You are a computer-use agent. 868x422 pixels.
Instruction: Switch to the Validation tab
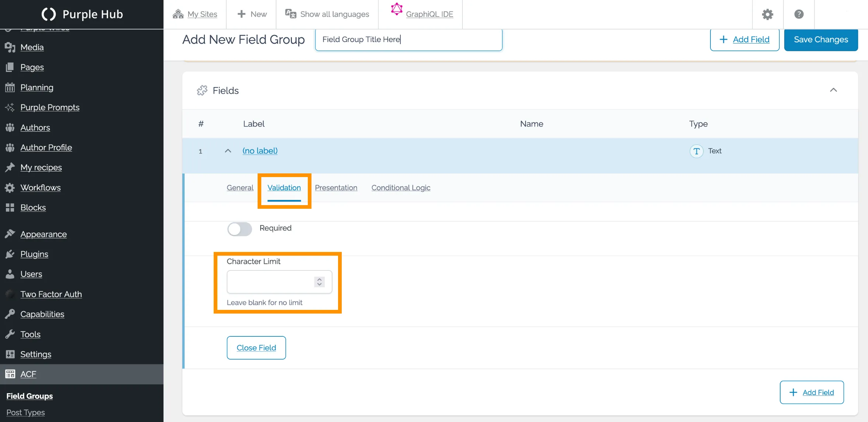pos(284,187)
